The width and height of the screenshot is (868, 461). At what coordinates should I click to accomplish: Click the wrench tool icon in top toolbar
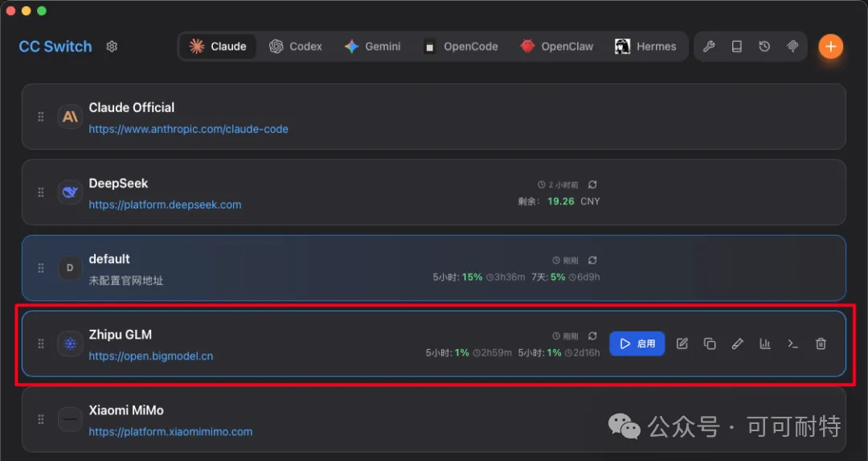[709, 47]
